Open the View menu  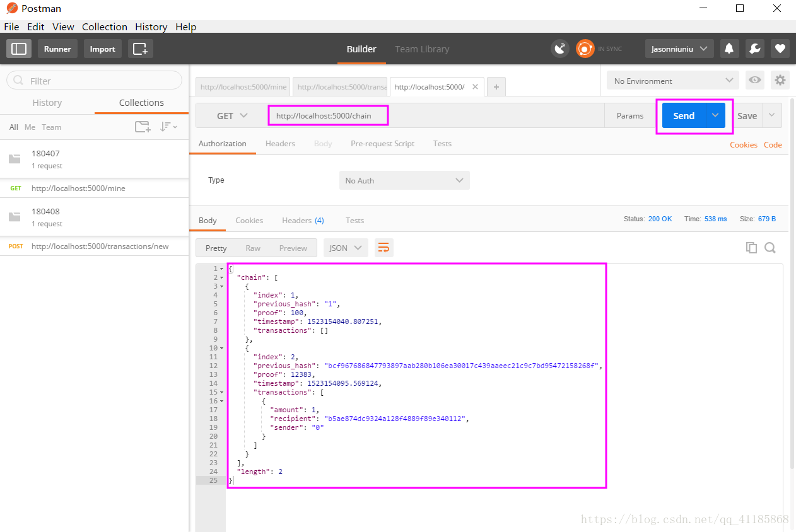coord(63,26)
